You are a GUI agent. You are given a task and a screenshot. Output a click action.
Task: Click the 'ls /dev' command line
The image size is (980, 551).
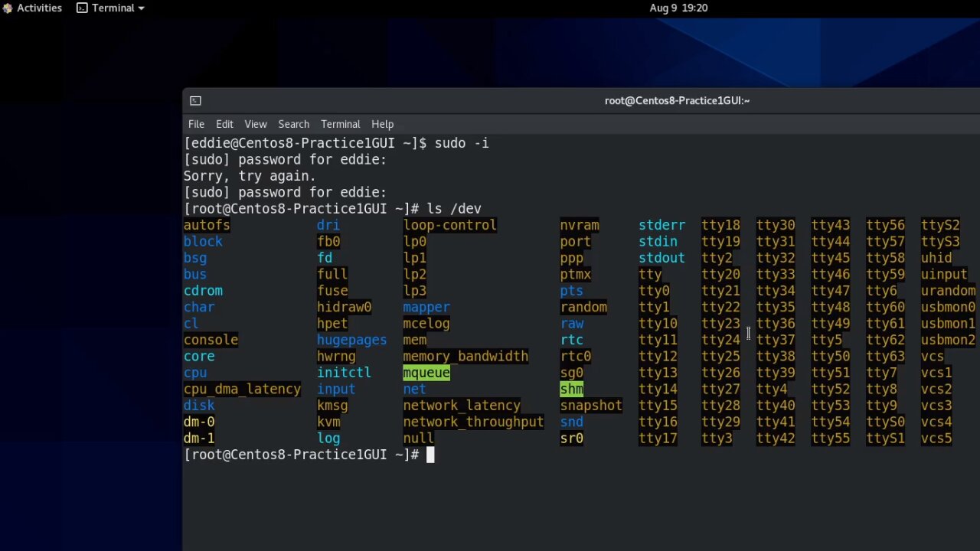click(x=454, y=209)
